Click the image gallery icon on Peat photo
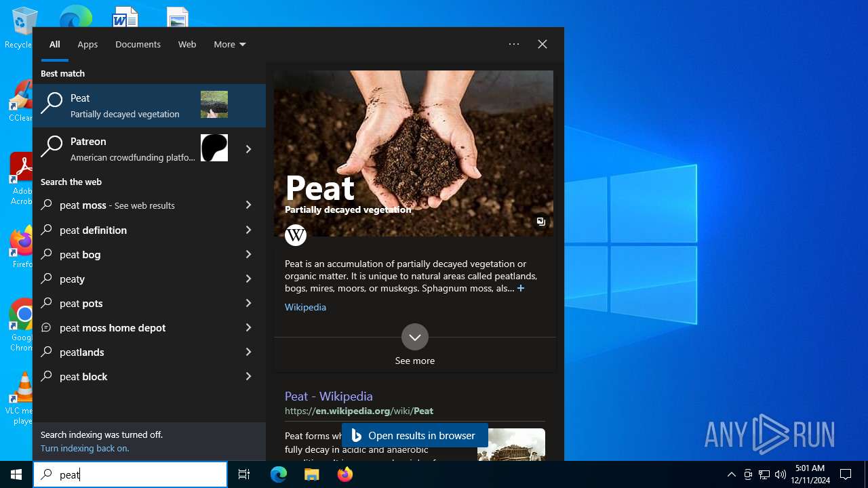The image size is (868, 488). point(540,222)
